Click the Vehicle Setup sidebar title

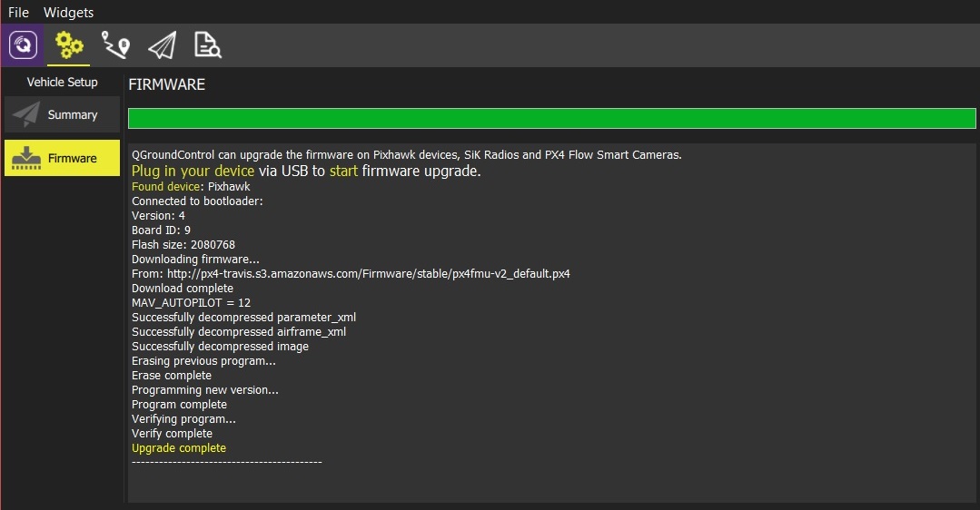(62, 82)
